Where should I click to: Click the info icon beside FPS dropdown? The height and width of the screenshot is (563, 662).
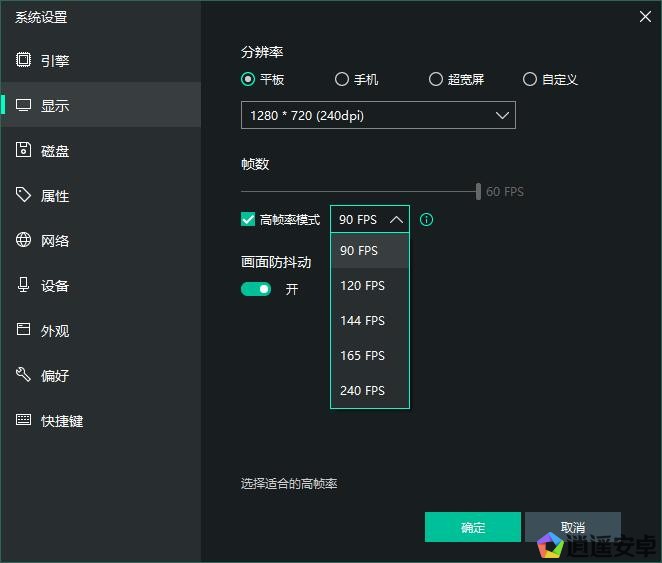427,220
